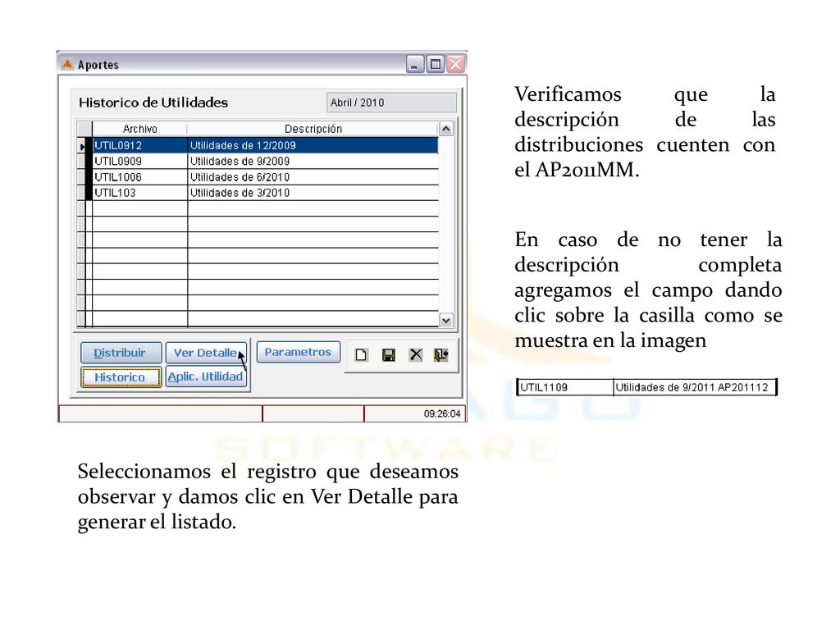This screenshot has width=840, height=630.
Task: Click the Historico button
Action: pyautogui.click(x=121, y=377)
